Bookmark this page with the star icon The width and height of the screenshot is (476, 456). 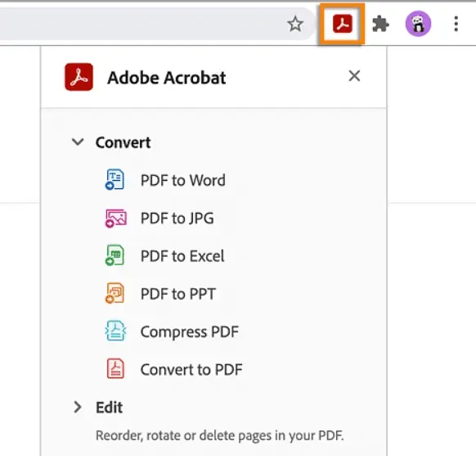click(295, 24)
